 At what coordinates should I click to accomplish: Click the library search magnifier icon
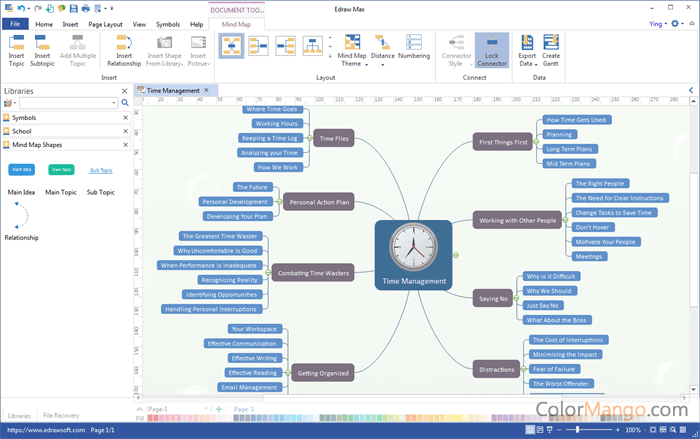125,103
